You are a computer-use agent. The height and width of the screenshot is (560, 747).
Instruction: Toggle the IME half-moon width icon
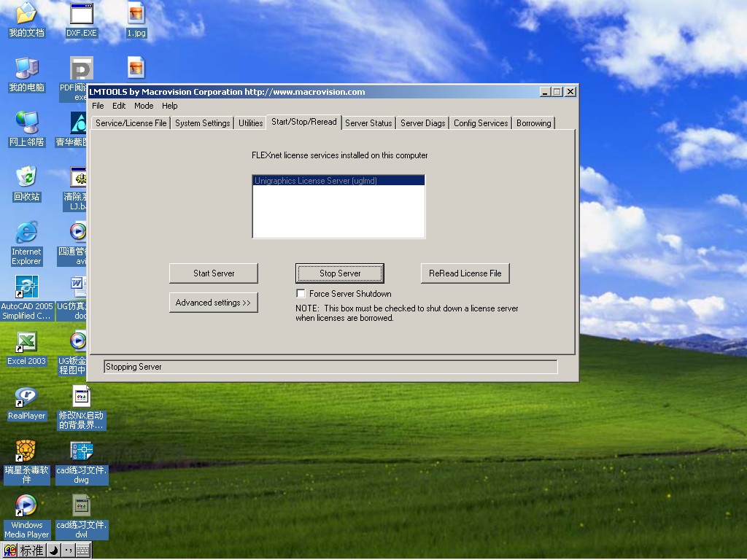click(x=54, y=551)
